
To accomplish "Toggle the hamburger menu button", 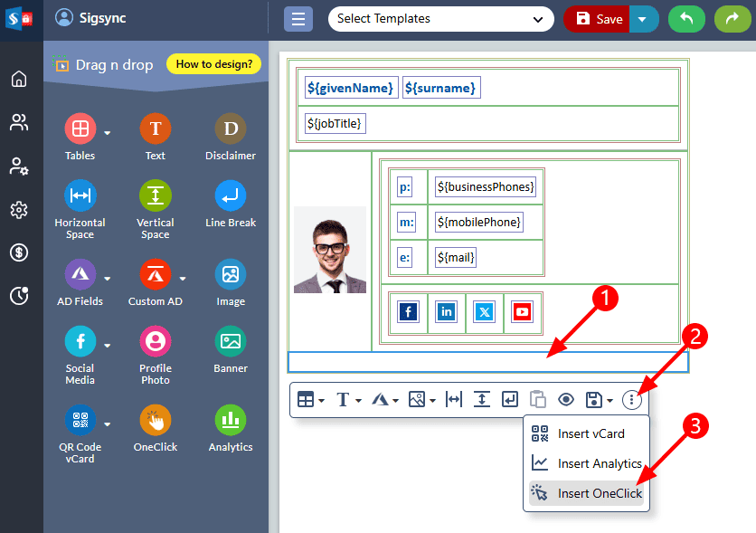I will [x=298, y=19].
